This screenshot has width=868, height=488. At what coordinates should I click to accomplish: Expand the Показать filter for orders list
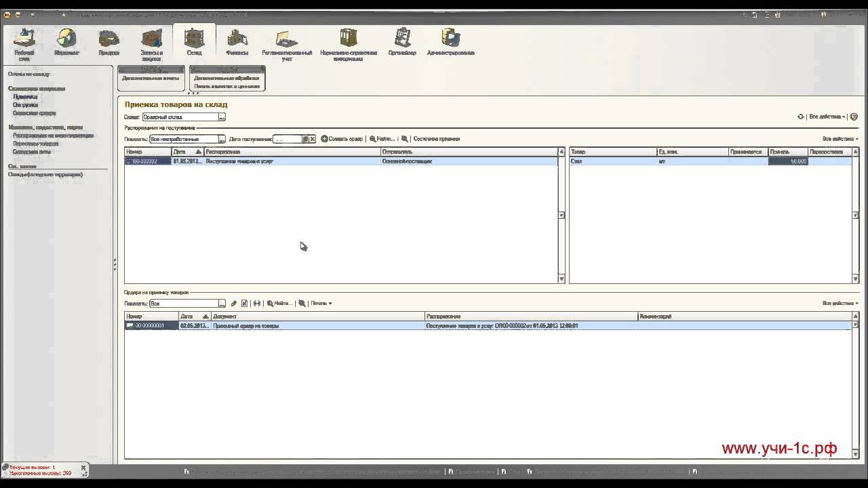222,304
